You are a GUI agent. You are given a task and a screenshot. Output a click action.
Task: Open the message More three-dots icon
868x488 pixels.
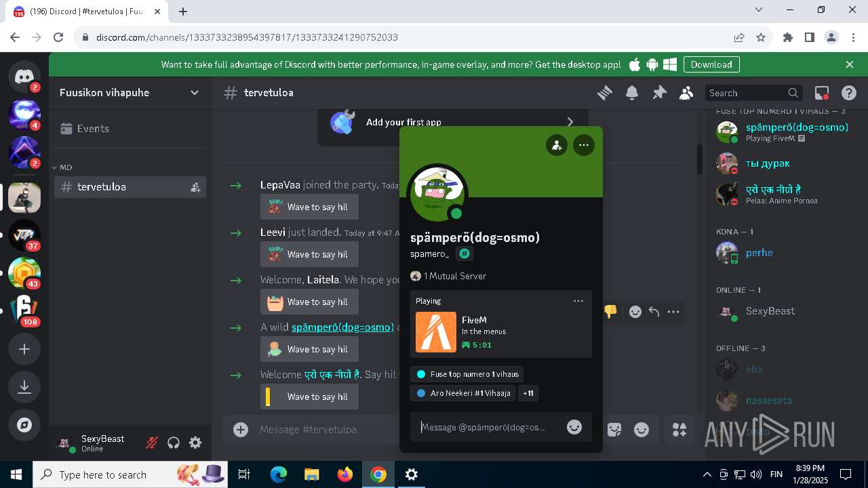point(673,312)
